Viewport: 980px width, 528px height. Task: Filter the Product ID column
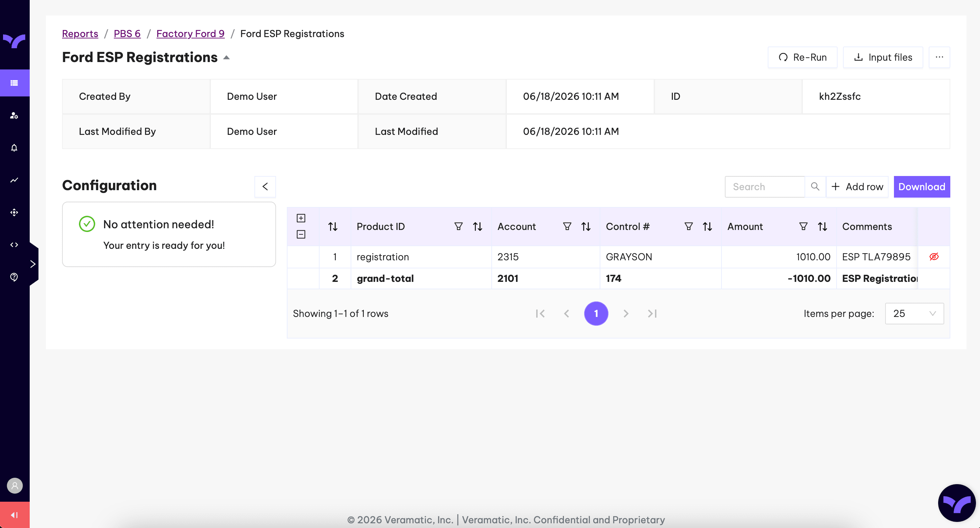pos(458,227)
